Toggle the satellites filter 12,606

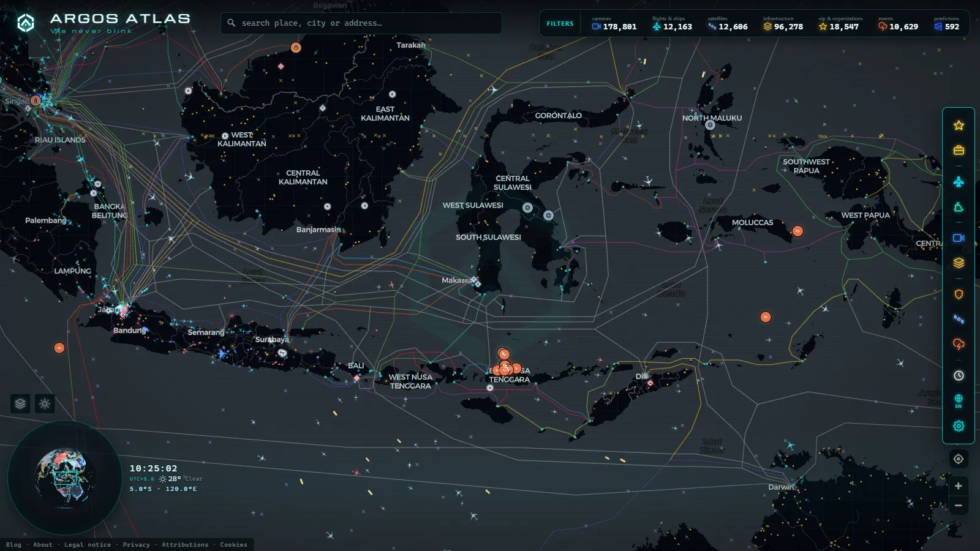coord(728,23)
